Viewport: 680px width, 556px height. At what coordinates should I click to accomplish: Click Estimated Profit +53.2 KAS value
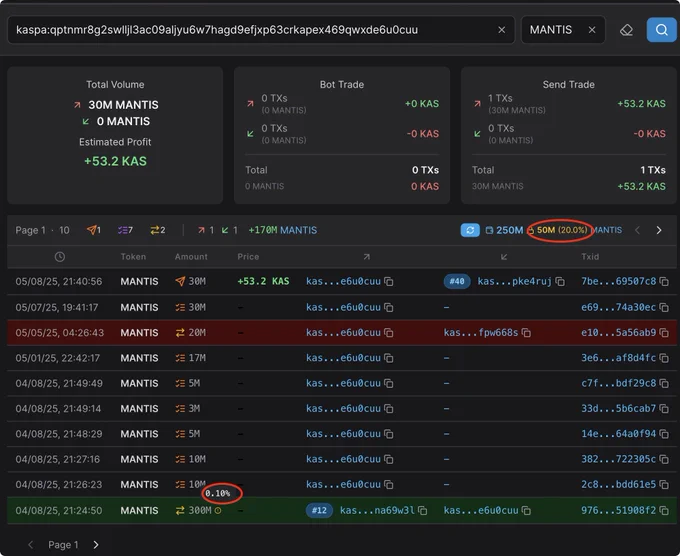[115, 161]
